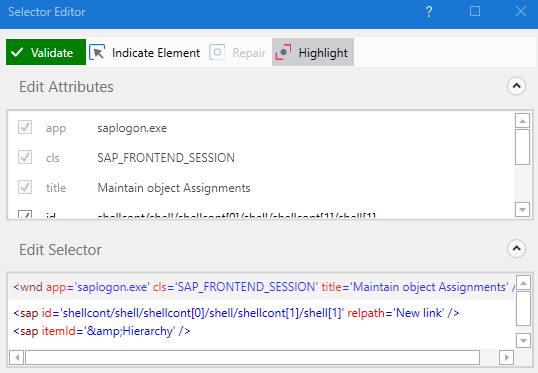Screen dimensions: 538x373
Task: Select the SAP_FRONTEND_SESSION value
Action: [x=166, y=158]
